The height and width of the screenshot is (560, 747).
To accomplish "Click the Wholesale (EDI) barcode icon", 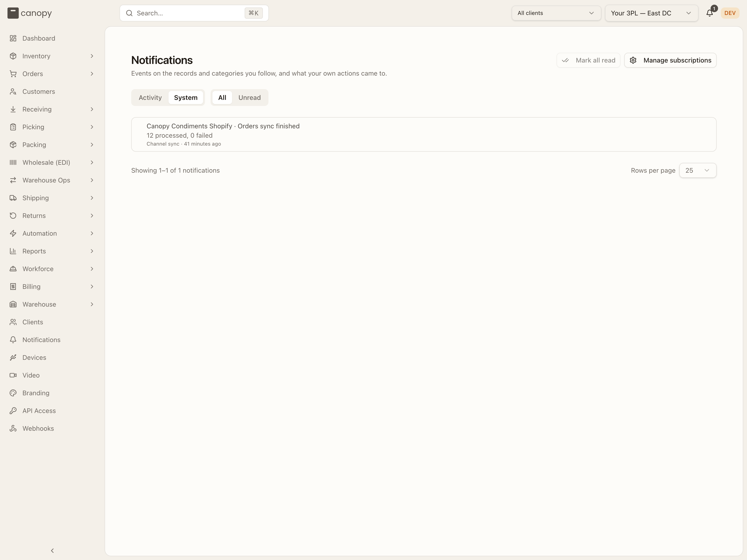I will click(x=13, y=162).
